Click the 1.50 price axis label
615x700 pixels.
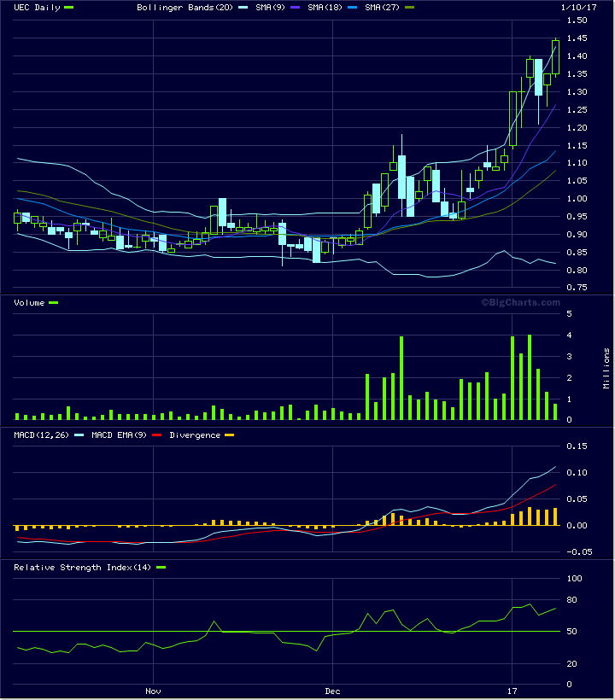(577, 20)
